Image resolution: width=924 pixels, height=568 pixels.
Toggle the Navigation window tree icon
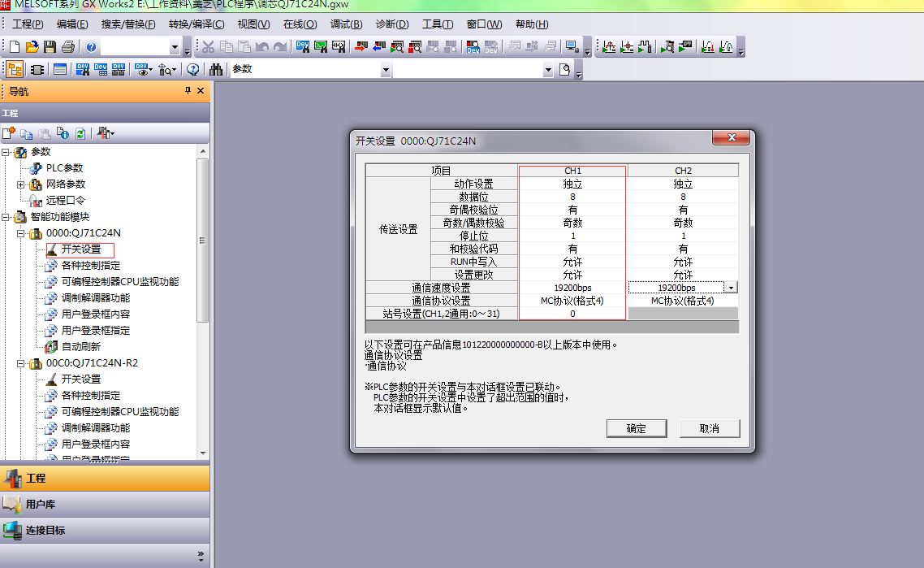15,70
